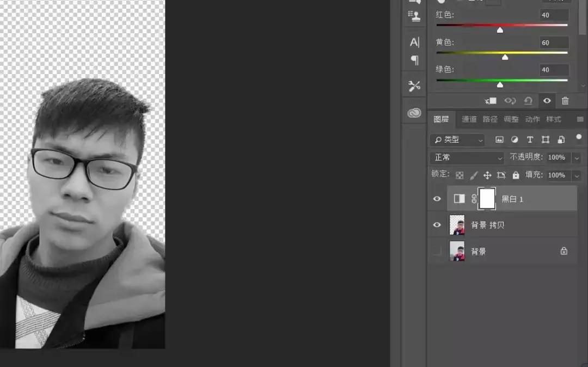
Task: Clip adjustment to layer below icon
Action: click(x=490, y=101)
